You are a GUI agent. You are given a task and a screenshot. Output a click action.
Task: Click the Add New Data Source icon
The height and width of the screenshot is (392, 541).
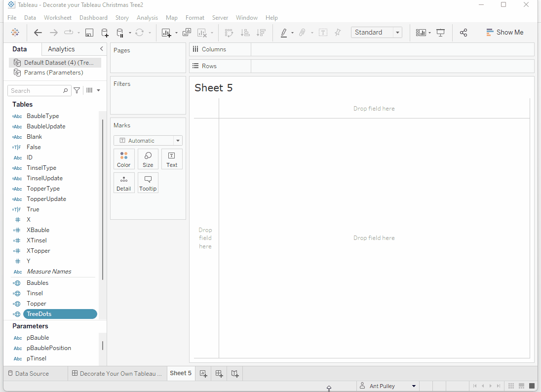[x=105, y=33]
